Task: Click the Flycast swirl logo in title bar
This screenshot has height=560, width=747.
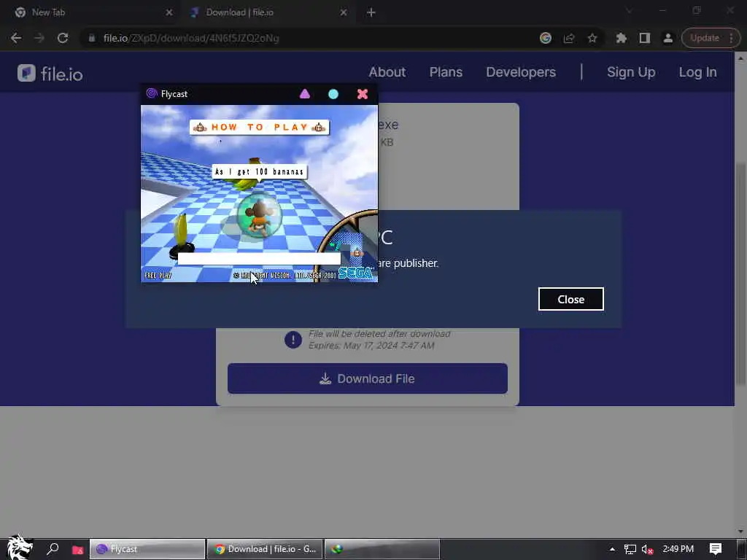Action: (152, 93)
